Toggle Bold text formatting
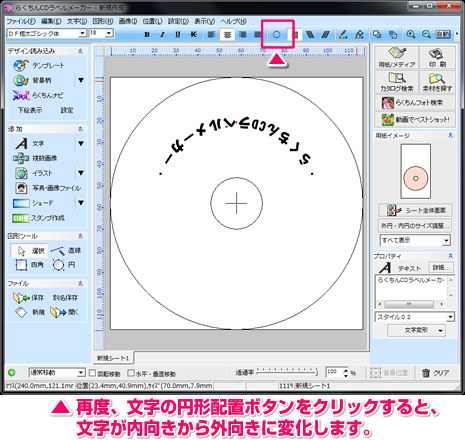This screenshot has width=465, height=440. 147,34
